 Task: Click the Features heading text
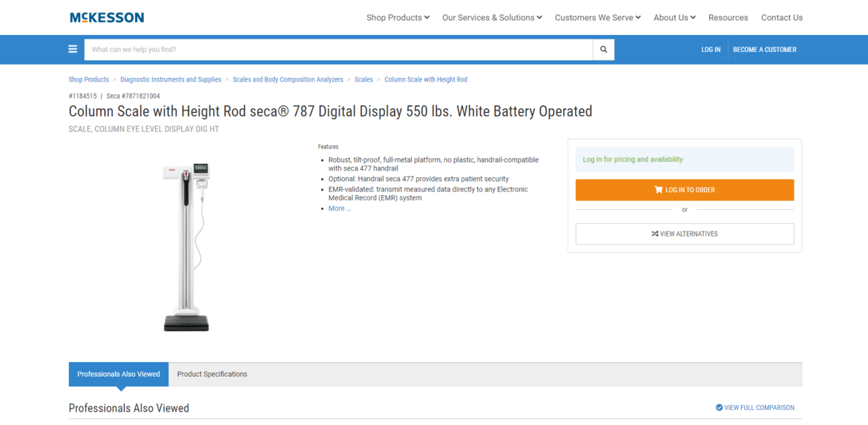[x=328, y=147]
